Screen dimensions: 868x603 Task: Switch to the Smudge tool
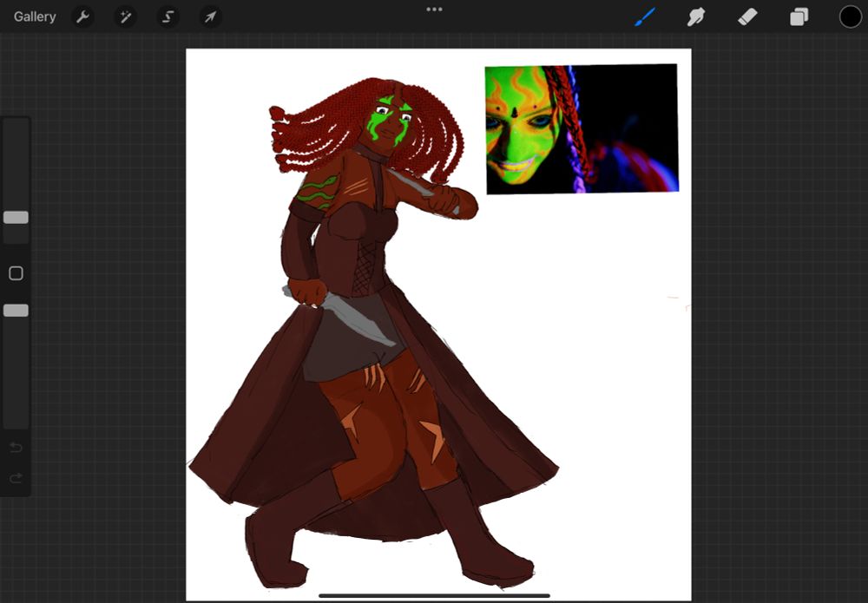[695, 16]
